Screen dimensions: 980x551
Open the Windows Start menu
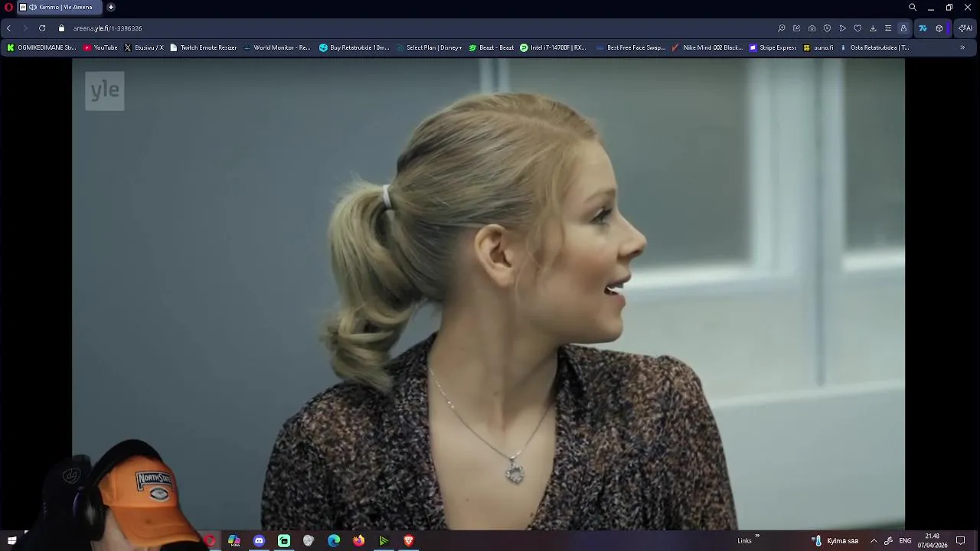click(11, 541)
